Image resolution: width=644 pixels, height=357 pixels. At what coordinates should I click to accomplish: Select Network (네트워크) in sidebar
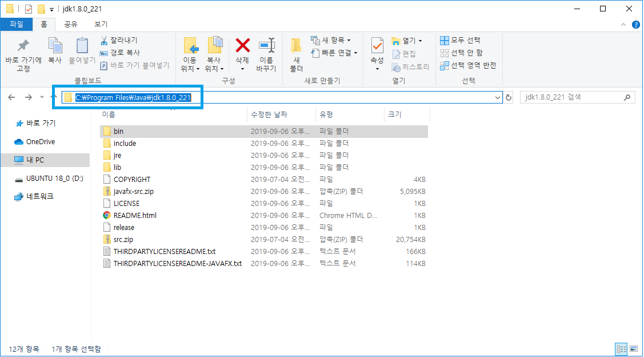coord(34,197)
